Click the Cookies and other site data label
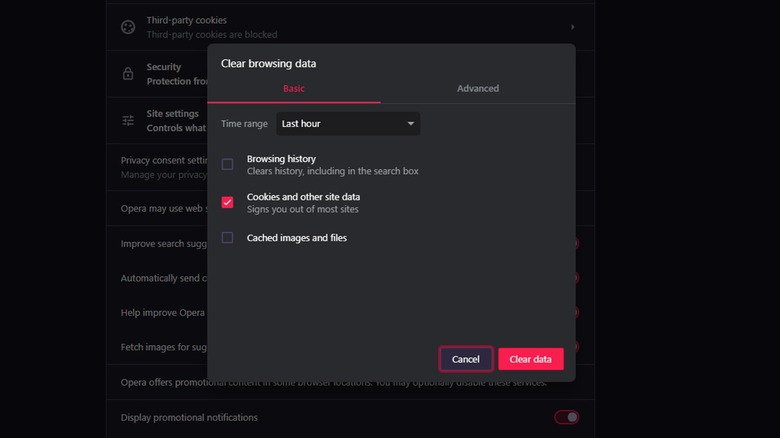 pyautogui.click(x=303, y=197)
